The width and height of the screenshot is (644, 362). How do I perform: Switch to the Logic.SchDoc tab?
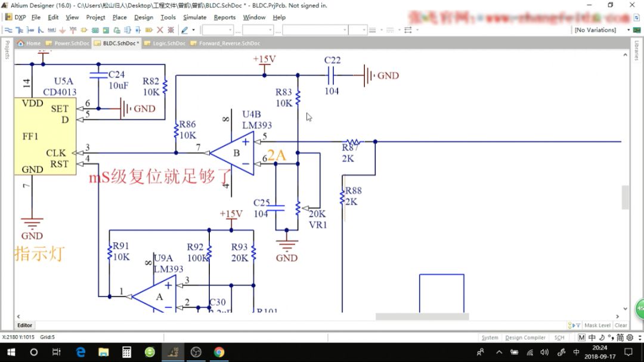(x=165, y=43)
